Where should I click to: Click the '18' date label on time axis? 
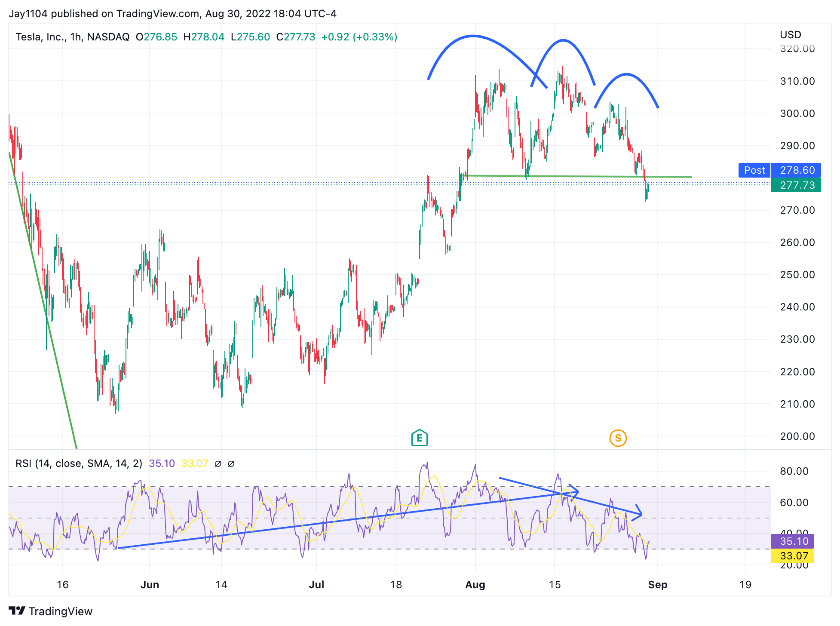click(x=396, y=584)
